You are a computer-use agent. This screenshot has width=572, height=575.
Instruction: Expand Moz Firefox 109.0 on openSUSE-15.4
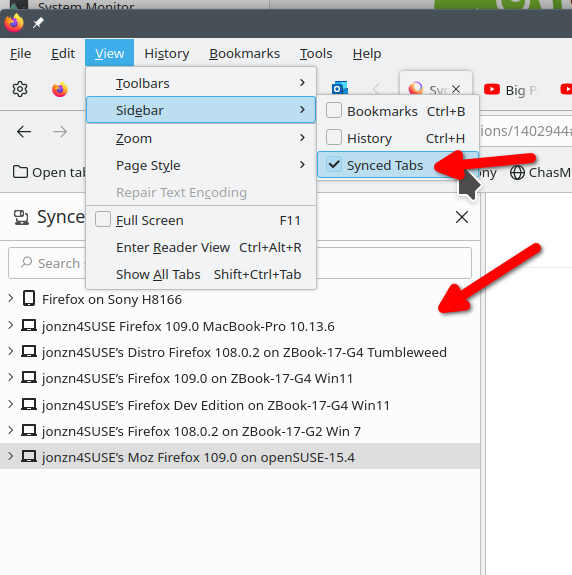(11, 456)
